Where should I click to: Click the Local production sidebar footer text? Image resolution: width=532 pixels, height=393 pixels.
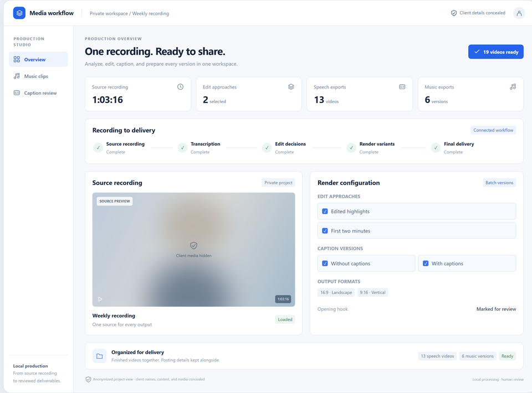coord(30,366)
